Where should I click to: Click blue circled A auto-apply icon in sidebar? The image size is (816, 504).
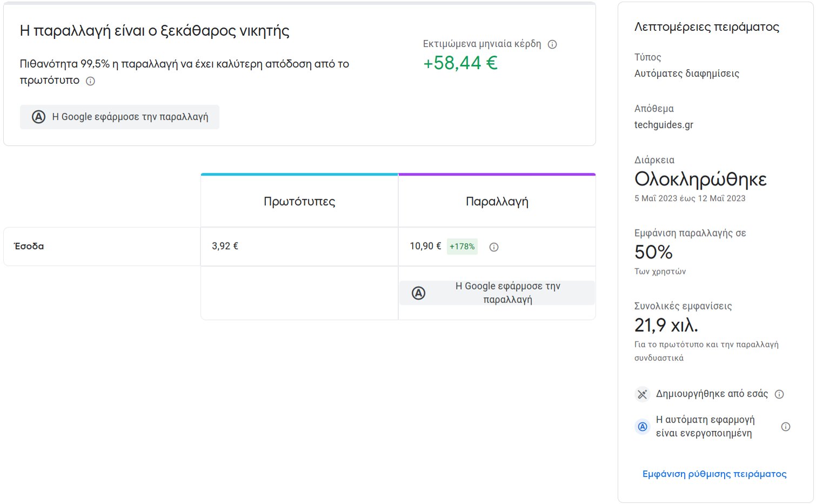pyautogui.click(x=642, y=427)
